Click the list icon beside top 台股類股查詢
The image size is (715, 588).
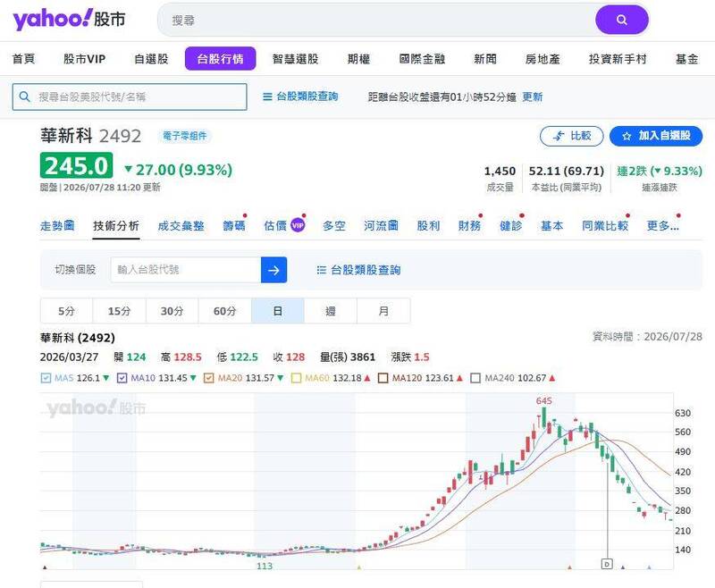[x=267, y=97]
